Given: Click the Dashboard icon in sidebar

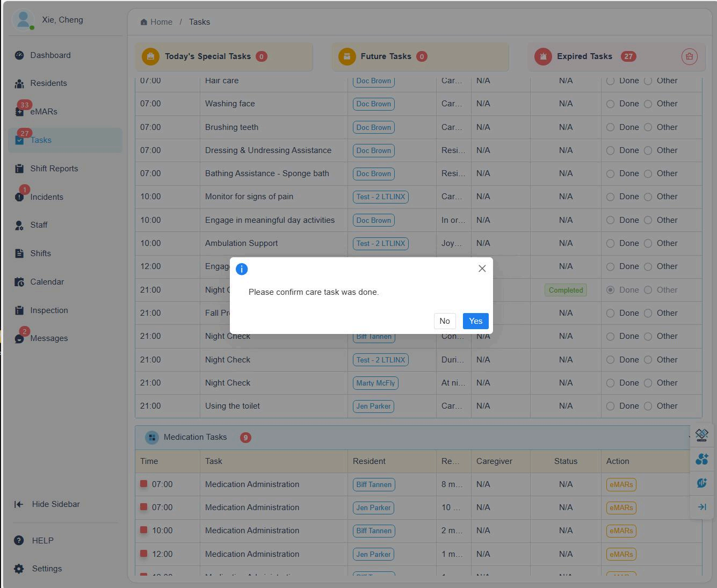Looking at the screenshot, I should [19, 55].
